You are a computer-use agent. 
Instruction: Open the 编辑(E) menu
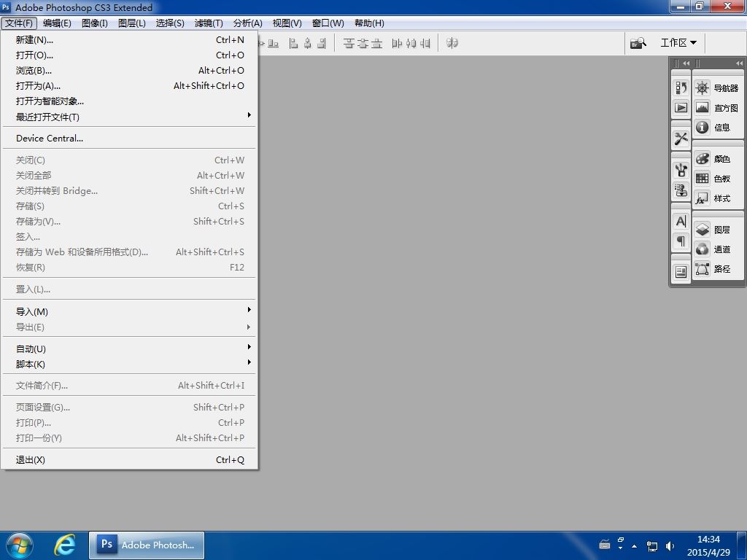pyautogui.click(x=57, y=23)
